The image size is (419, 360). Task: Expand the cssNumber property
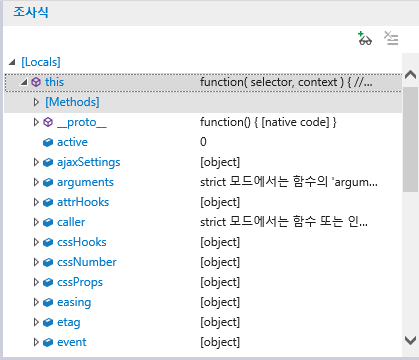pos(36,262)
